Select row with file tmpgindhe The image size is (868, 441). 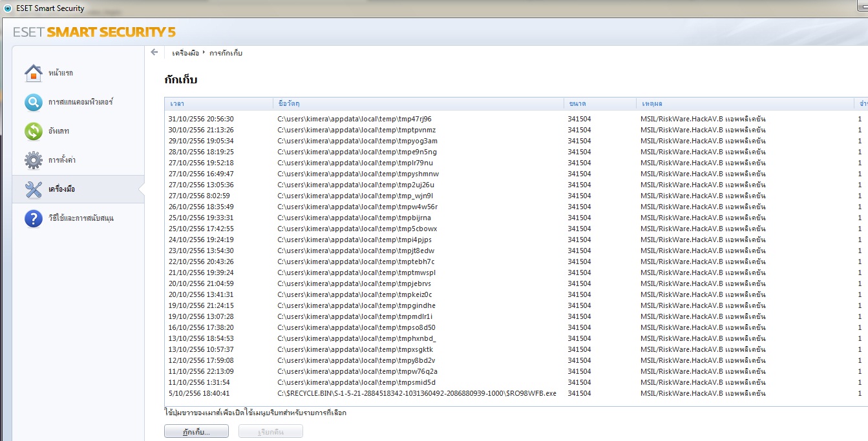(516, 305)
